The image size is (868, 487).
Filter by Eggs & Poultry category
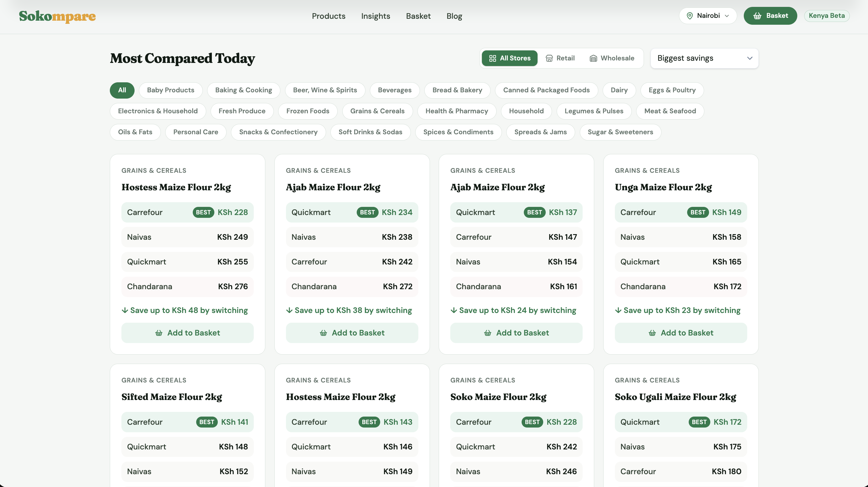[672, 90]
